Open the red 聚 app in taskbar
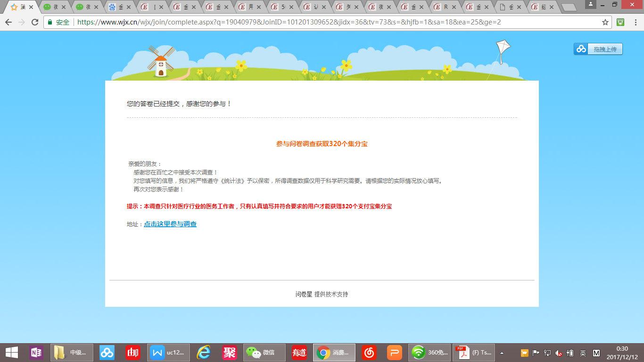 pyautogui.click(x=230, y=353)
